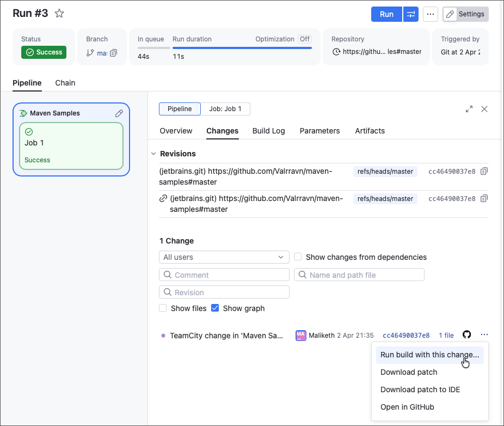Open change revision cc46490037e8 link

tap(406, 336)
